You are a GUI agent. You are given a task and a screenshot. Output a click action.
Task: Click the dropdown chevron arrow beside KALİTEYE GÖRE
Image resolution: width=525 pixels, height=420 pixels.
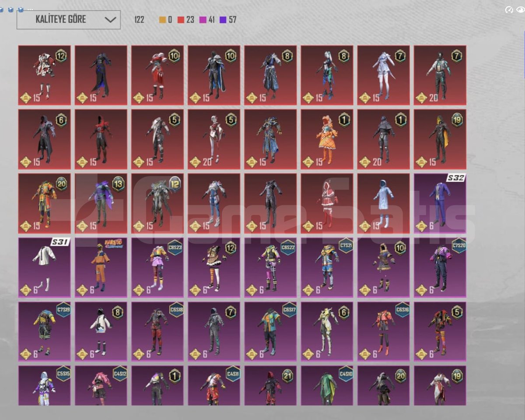pos(111,20)
